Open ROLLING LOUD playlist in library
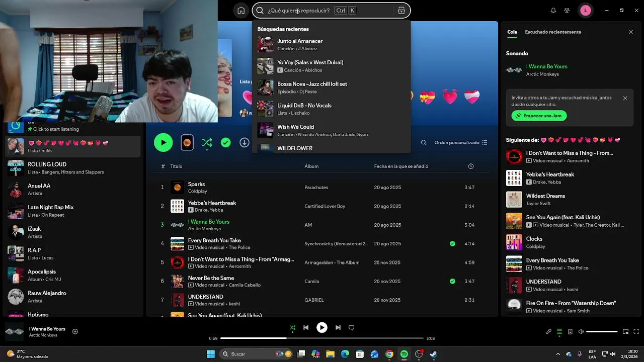This screenshot has width=644, height=362. point(73,168)
